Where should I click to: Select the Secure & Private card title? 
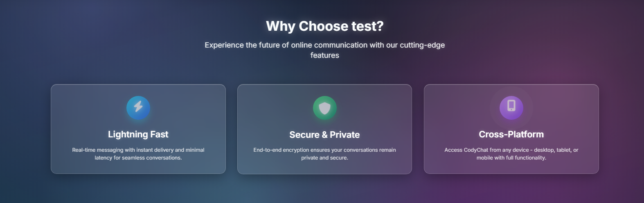tap(324, 135)
